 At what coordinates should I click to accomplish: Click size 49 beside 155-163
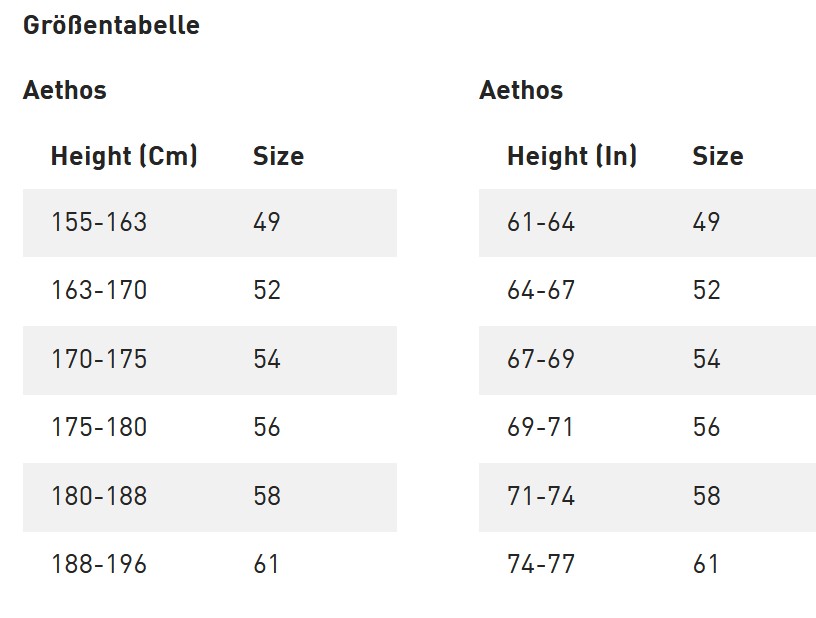[x=267, y=222]
